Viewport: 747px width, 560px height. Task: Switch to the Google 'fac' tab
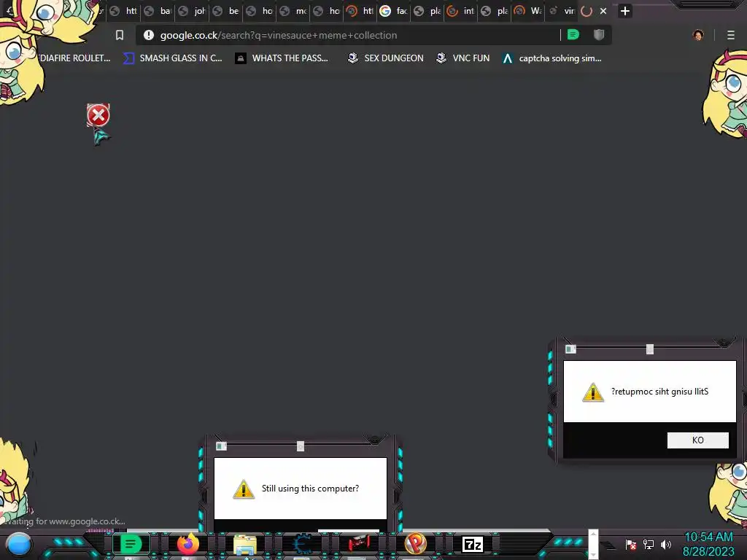[x=395, y=11]
